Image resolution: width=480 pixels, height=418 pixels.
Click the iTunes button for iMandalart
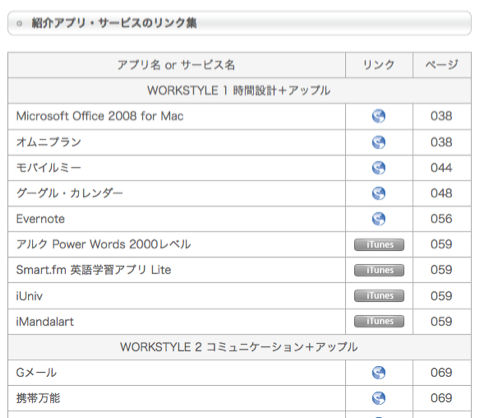pyautogui.click(x=379, y=321)
